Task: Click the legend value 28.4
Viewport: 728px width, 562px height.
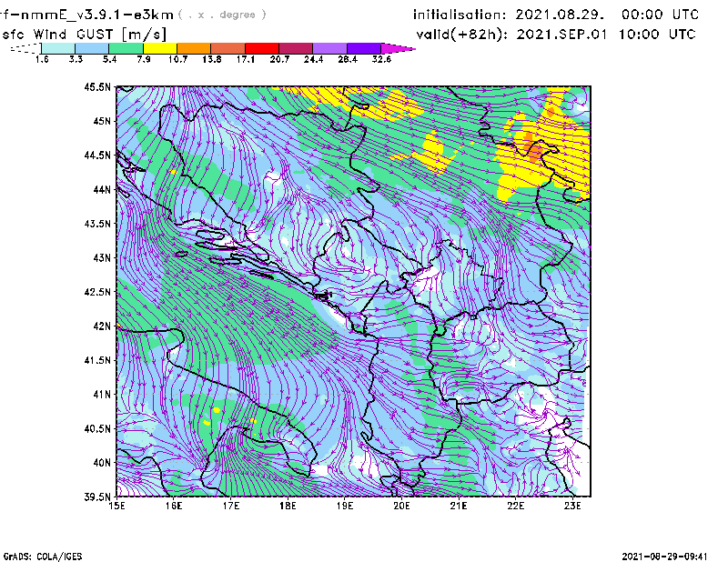Action: point(348,59)
